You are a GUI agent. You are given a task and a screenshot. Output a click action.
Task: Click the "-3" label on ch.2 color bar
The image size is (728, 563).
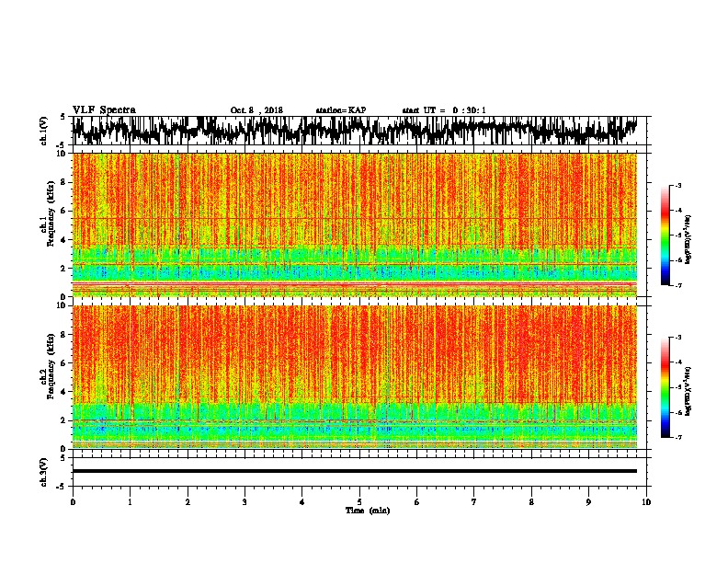pyautogui.click(x=677, y=338)
